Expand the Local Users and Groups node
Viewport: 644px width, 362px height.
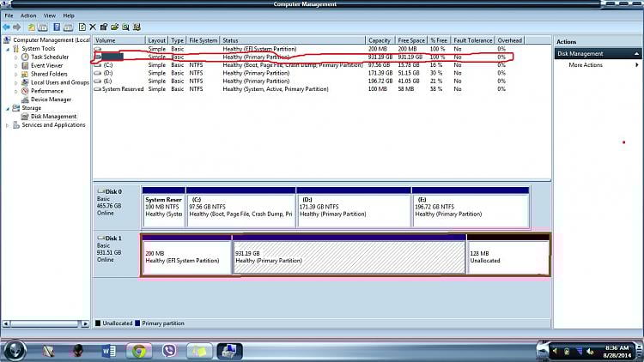click(x=16, y=83)
